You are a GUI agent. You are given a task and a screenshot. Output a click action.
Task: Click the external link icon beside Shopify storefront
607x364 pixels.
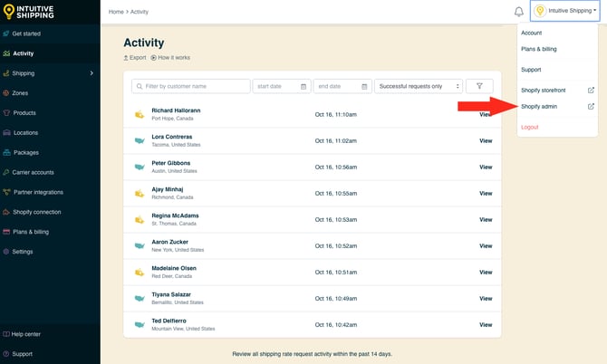591,91
